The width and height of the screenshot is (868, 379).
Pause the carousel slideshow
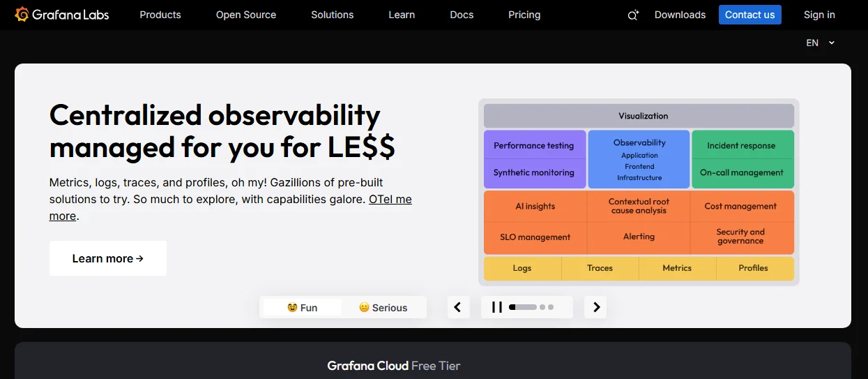(497, 307)
